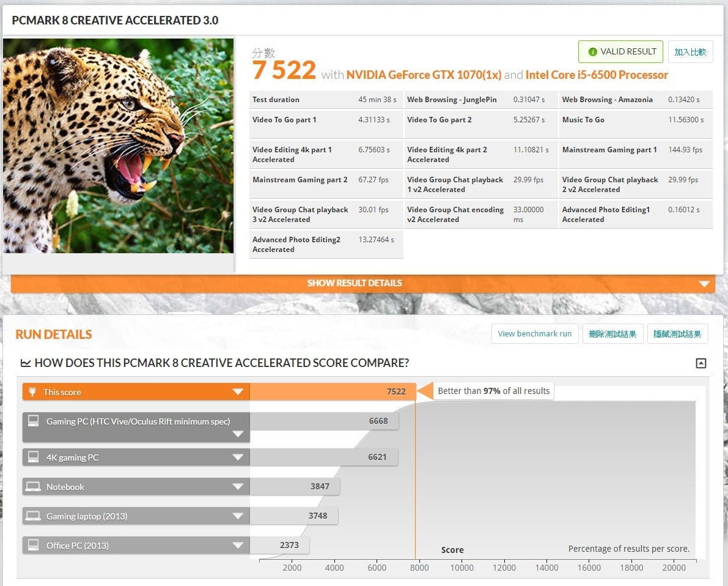Expand the Notebook dropdown arrow

pos(238,487)
